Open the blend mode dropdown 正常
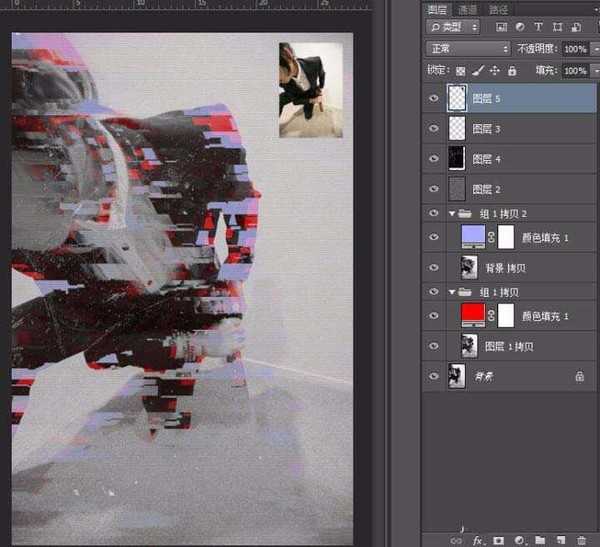Viewport: 600px width, 547px height. tap(467, 48)
